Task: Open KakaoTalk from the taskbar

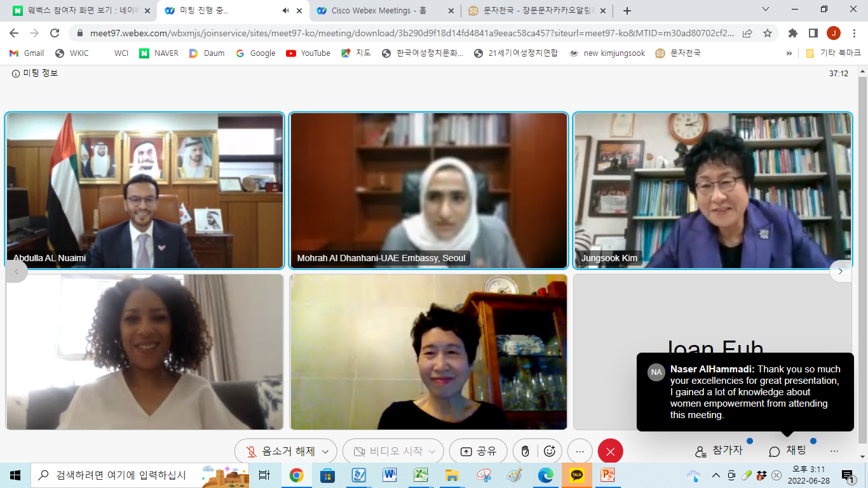Action: click(x=576, y=475)
